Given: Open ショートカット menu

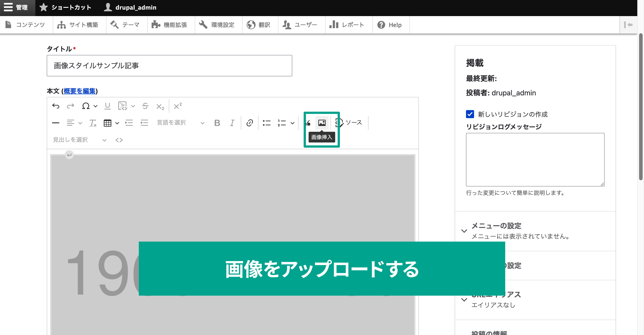Looking at the screenshot, I should (66, 8).
